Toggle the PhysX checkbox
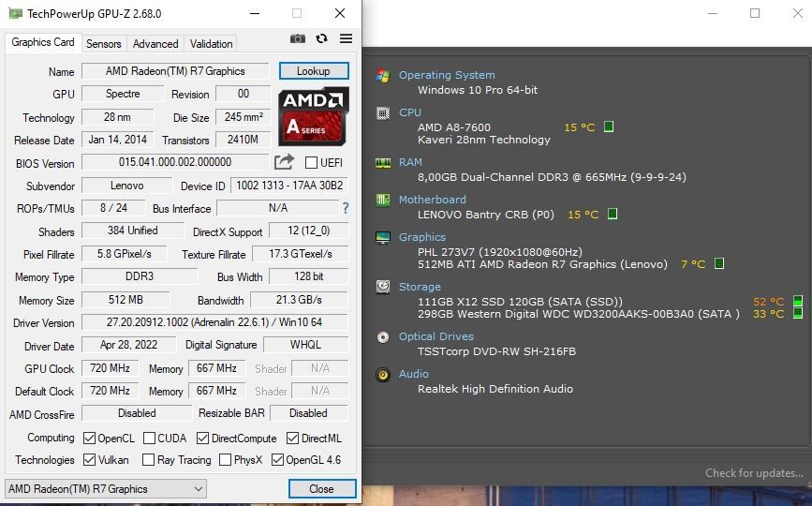 [x=226, y=459]
